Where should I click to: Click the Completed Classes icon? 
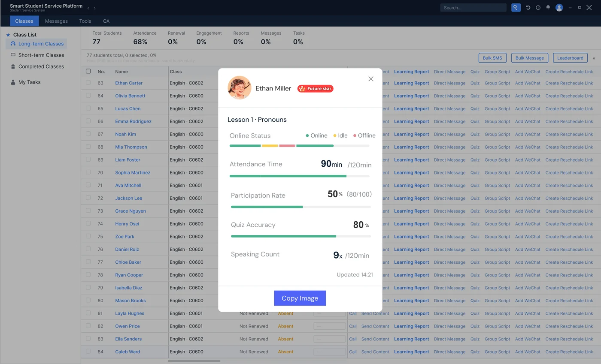pyautogui.click(x=13, y=66)
